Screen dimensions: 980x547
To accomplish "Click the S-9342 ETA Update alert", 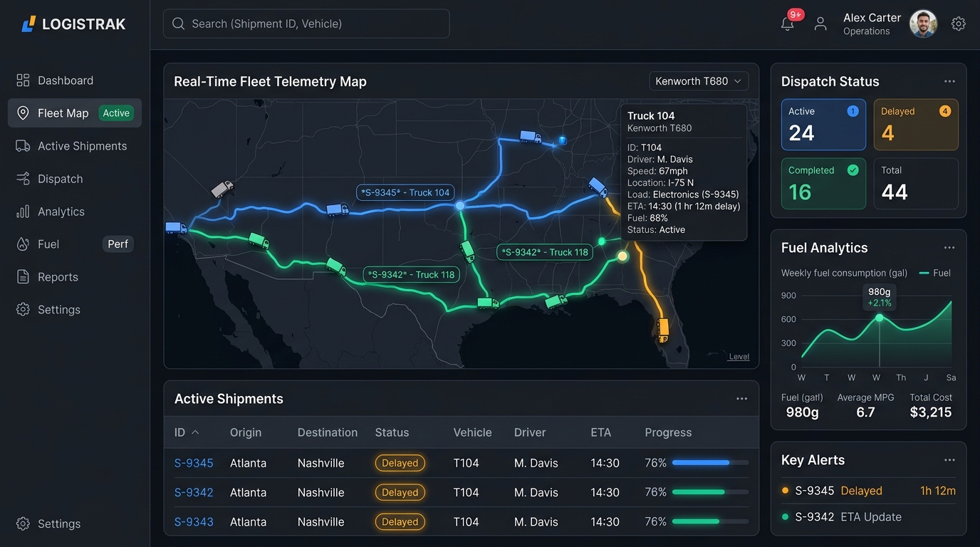I will click(869, 517).
